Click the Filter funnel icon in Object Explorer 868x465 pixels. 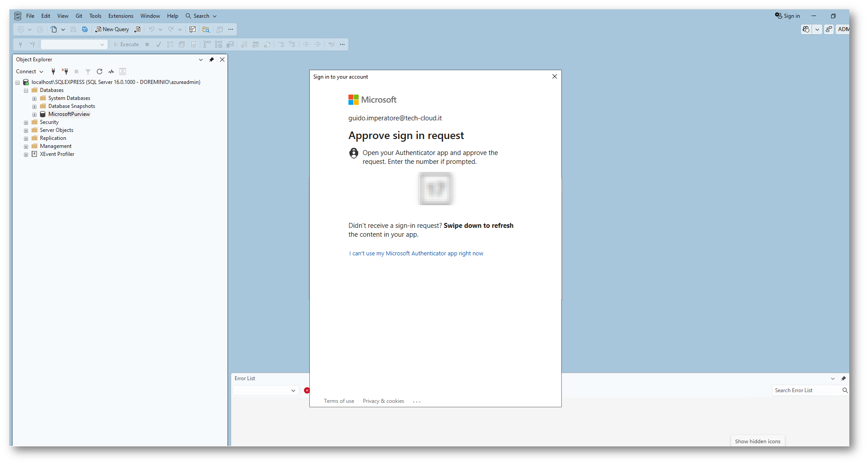(88, 72)
